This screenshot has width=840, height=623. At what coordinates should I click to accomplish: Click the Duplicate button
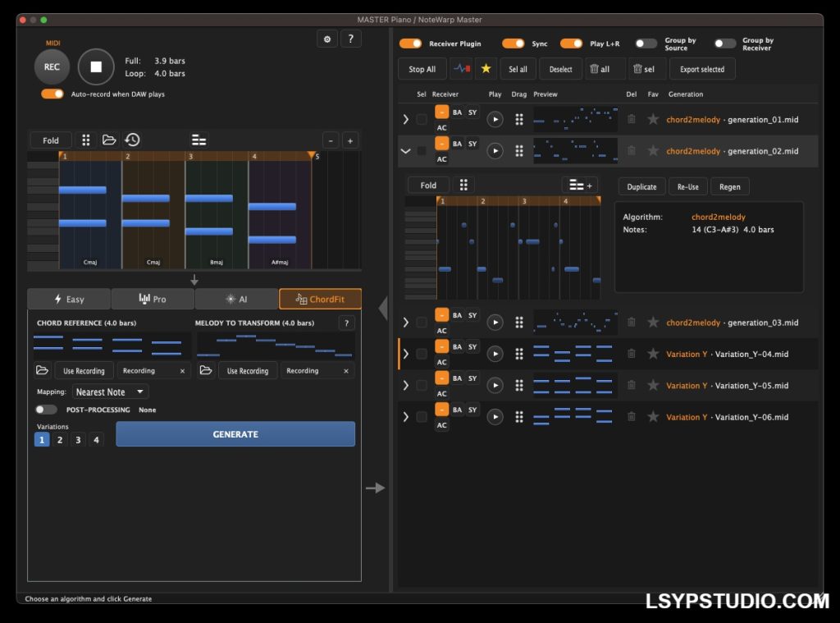[641, 186]
